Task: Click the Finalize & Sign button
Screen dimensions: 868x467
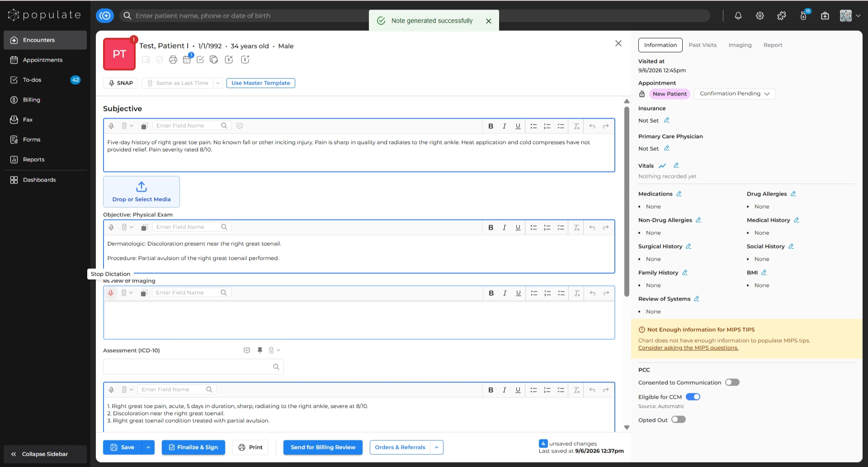Action: (x=193, y=448)
